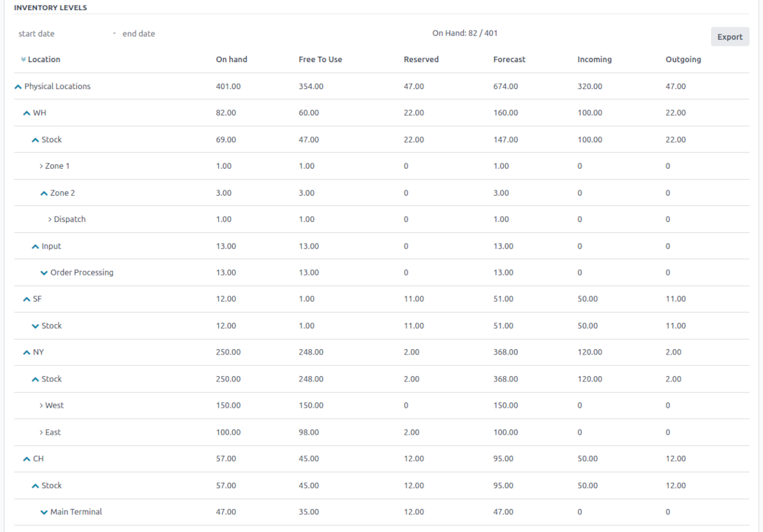Collapse the WH warehouse row
763x532 pixels.
pos(27,113)
